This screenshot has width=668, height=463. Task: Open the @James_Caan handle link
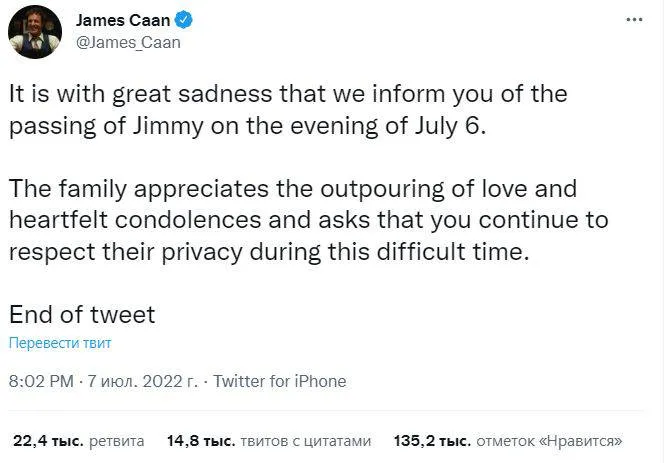pyautogui.click(x=128, y=43)
